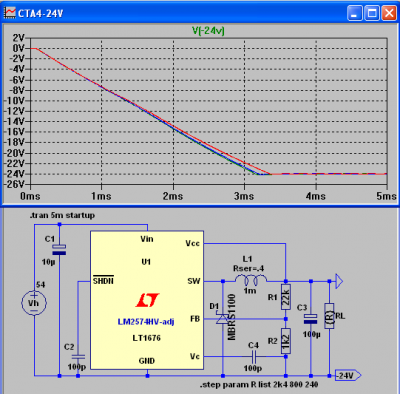
Task: Click the 100µ value of C3
Action: point(312,334)
